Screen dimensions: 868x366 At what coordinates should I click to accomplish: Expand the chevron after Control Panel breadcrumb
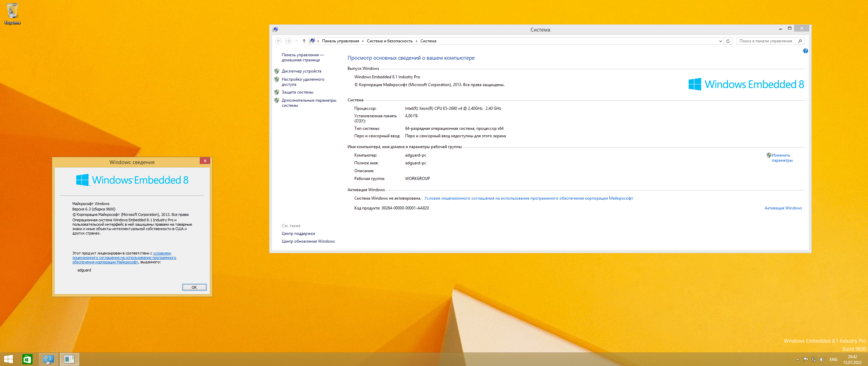click(x=363, y=41)
